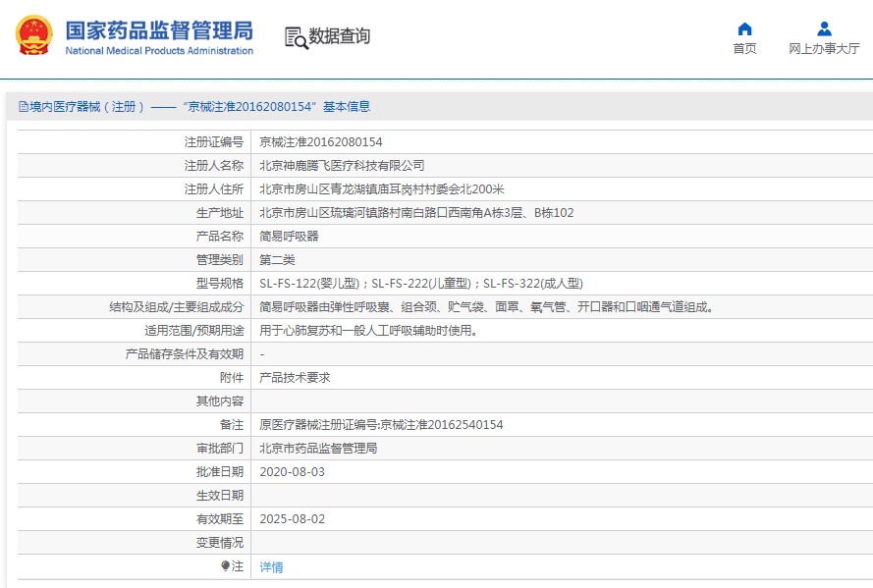Click the approval date 2020-08-03 value
The width and height of the screenshot is (873, 588).
[x=292, y=472]
